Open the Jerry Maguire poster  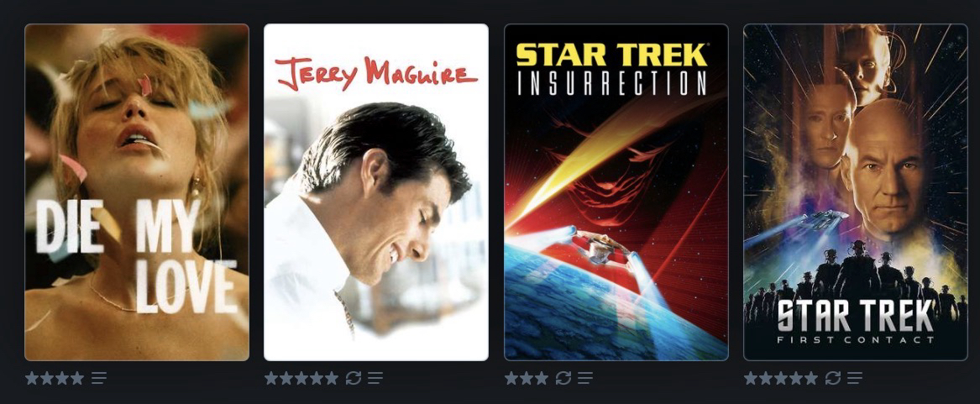coord(376,192)
